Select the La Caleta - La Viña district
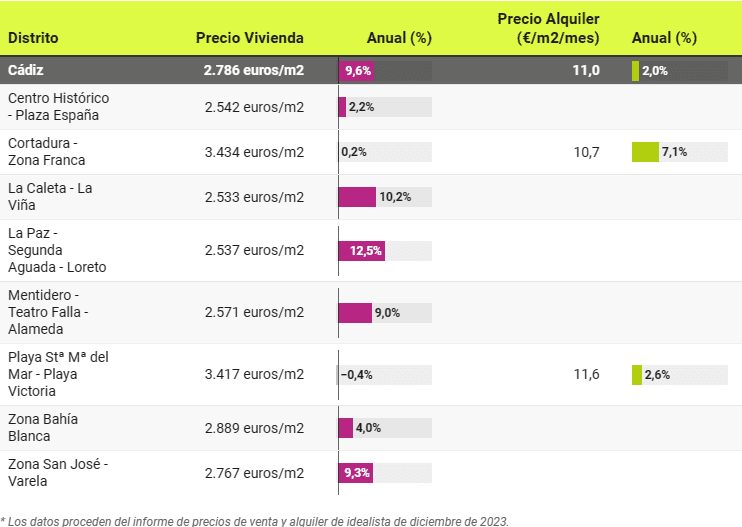Viewport: 742px width, 527px height. coord(50,196)
